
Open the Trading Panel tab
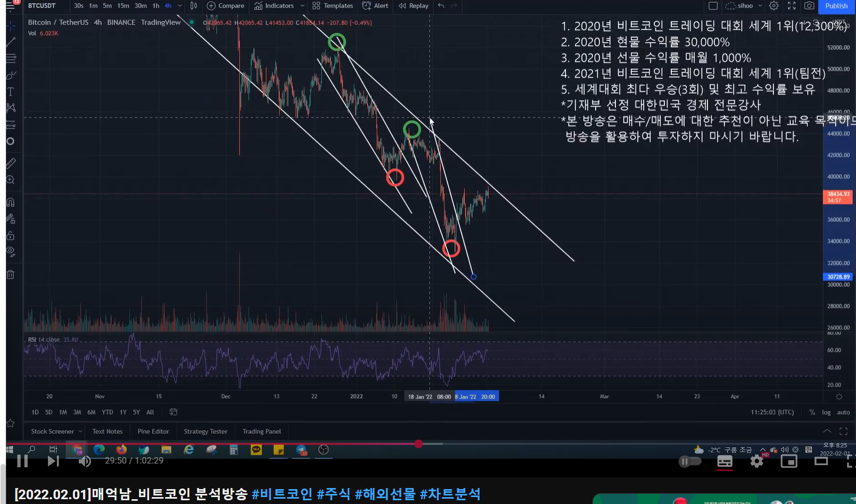(x=262, y=432)
